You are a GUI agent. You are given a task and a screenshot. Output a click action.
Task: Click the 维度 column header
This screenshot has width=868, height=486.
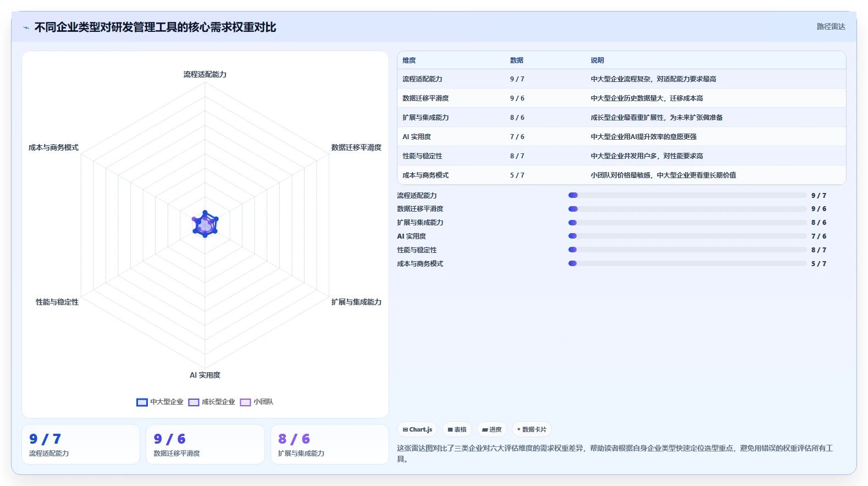click(x=409, y=60)
